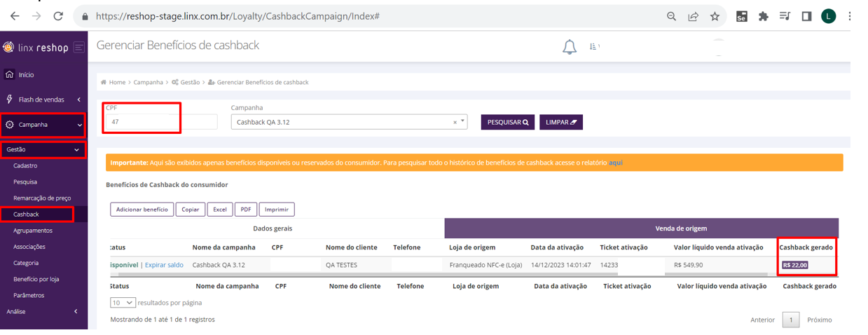This screenshot has height=335, width=868.
Task: Click the Flash de vendas lightning icon
Action: 9,100
